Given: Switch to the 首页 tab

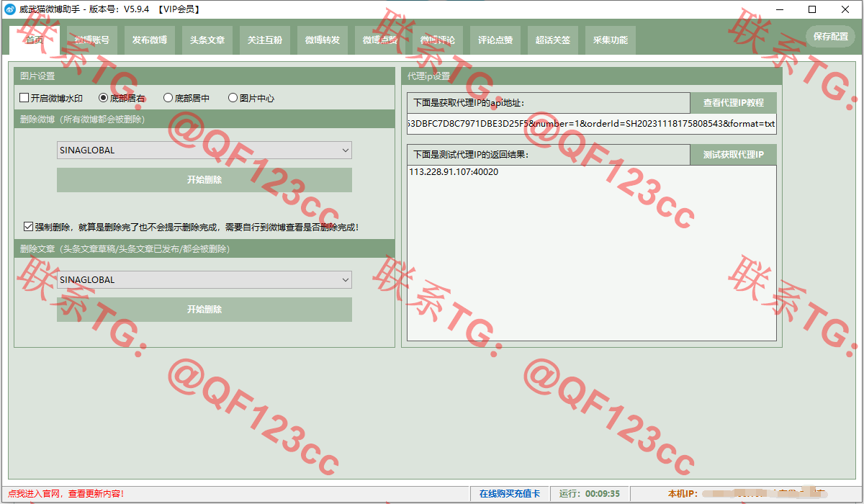Looking at the screenshot, I should [x=34, y=40].
